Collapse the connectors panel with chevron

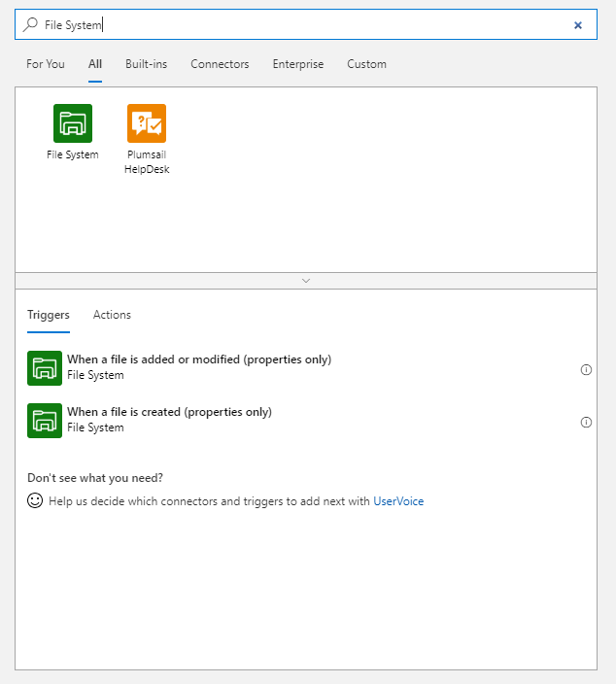tap(306, 281)
